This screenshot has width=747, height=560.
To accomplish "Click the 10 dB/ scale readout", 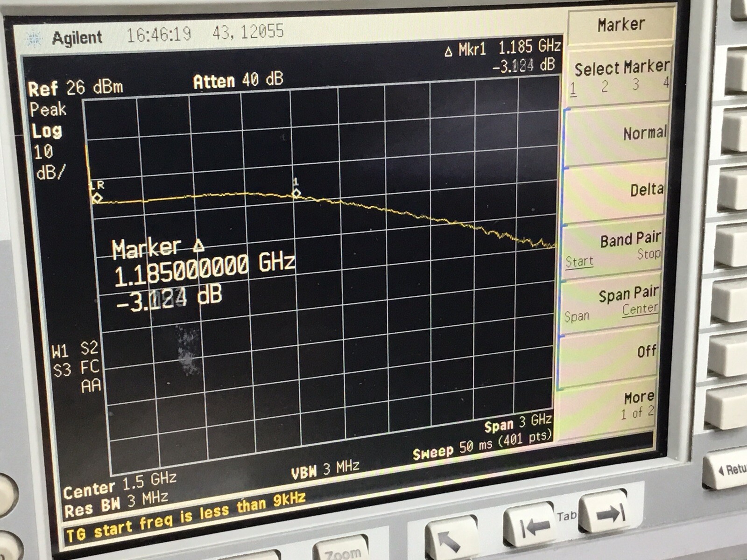I will pyautogui.click(x=49, y=162).
